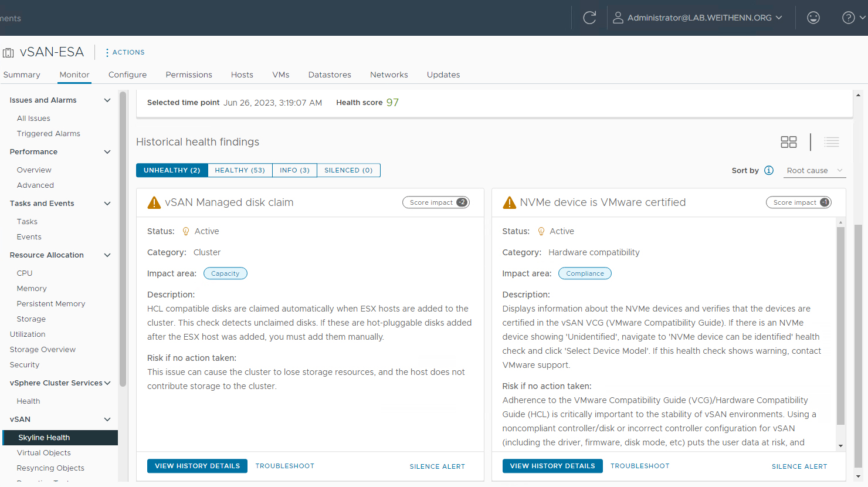
Task: Switch to the Hosts tab
Action: coord(242,75)
